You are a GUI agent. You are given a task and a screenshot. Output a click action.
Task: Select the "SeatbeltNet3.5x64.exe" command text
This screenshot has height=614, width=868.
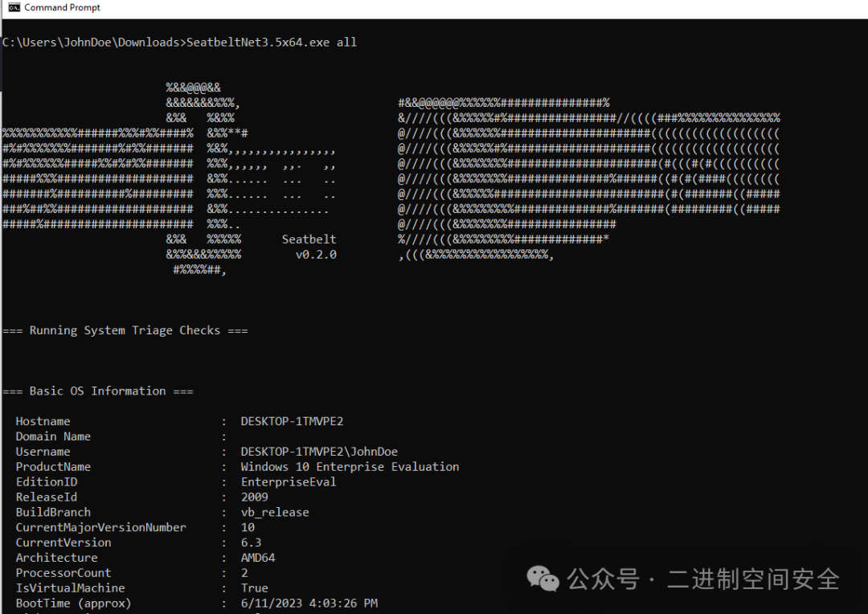(x=258, y=43)
